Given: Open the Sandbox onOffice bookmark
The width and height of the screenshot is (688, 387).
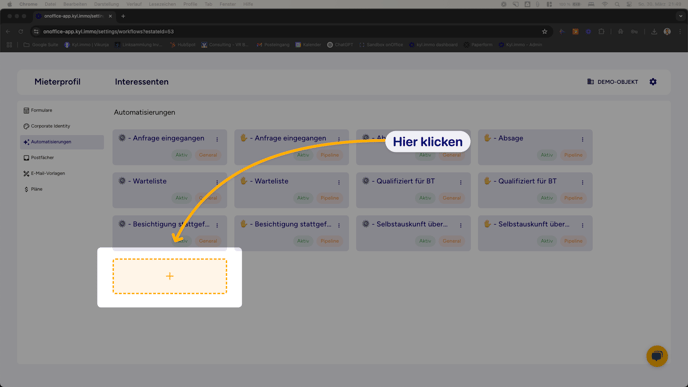Looking at the screenshot, I should pos(381,45).
